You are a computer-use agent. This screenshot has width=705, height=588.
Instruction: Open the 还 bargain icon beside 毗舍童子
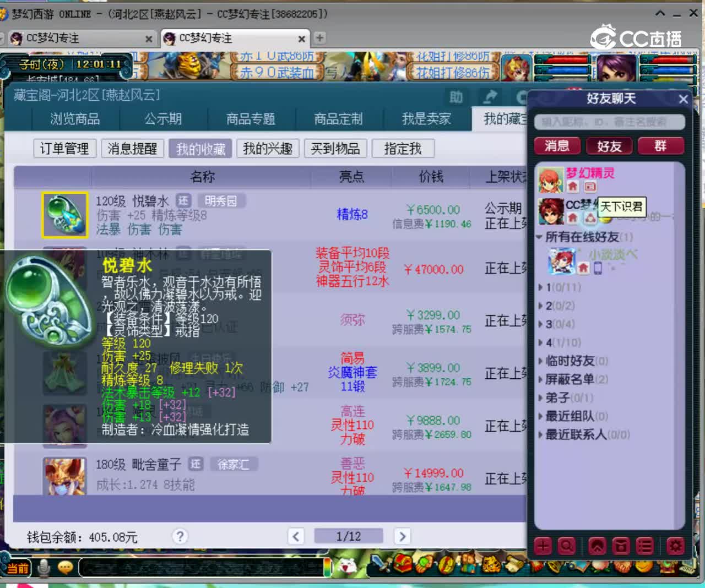click(196, 464)
